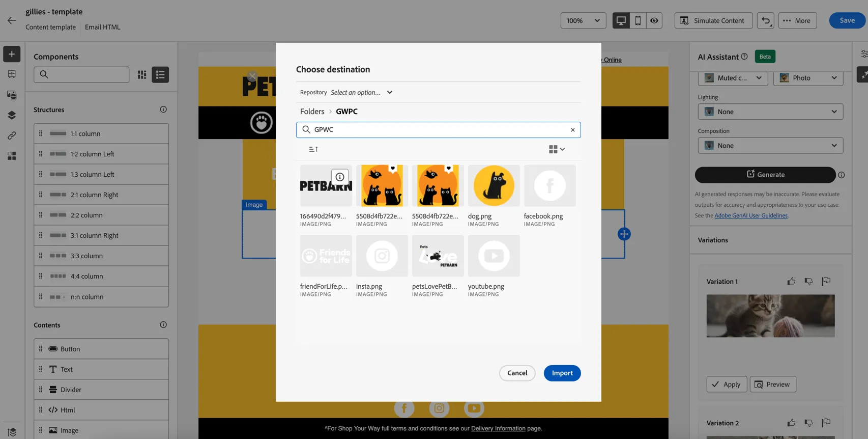Toggle the eye preview icon
868x439 pixels.
pyautogui.click(x=654, y=20)
